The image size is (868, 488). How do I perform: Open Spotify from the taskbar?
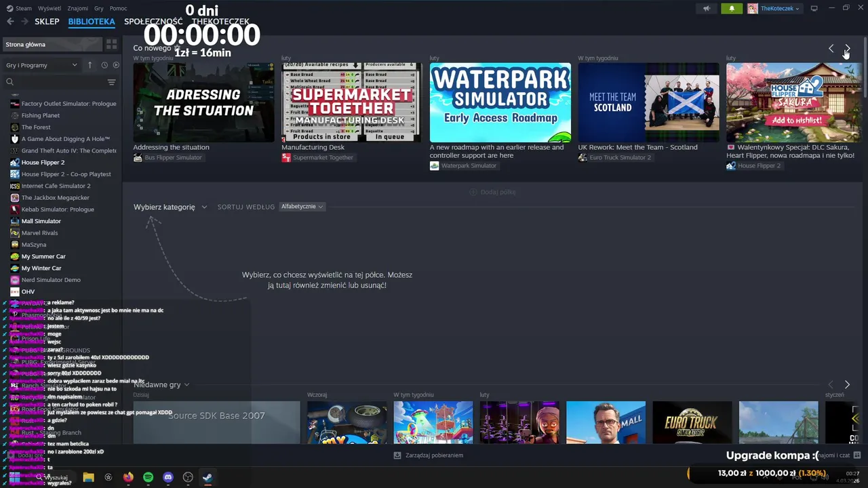(148, 477)
